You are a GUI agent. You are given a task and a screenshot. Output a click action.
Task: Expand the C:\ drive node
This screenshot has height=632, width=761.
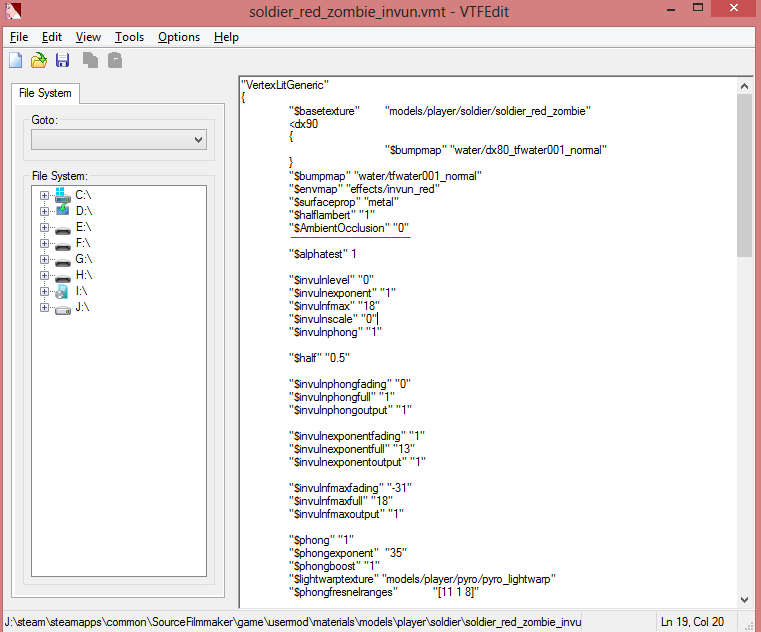point(44,195)
